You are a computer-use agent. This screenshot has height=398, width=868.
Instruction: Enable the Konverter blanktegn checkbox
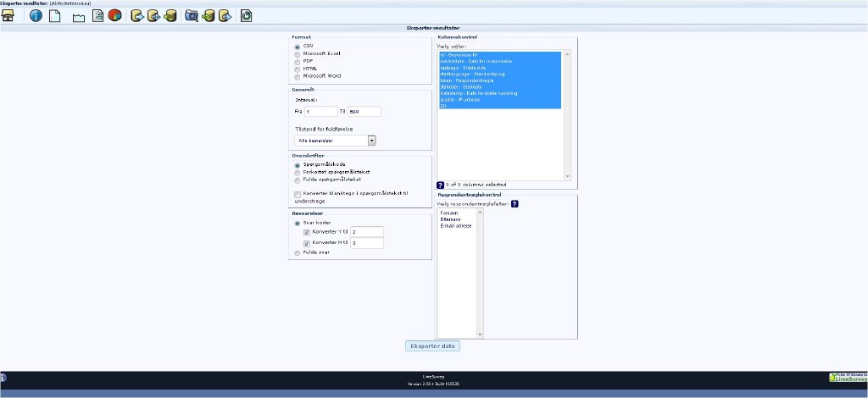[297, 194]
